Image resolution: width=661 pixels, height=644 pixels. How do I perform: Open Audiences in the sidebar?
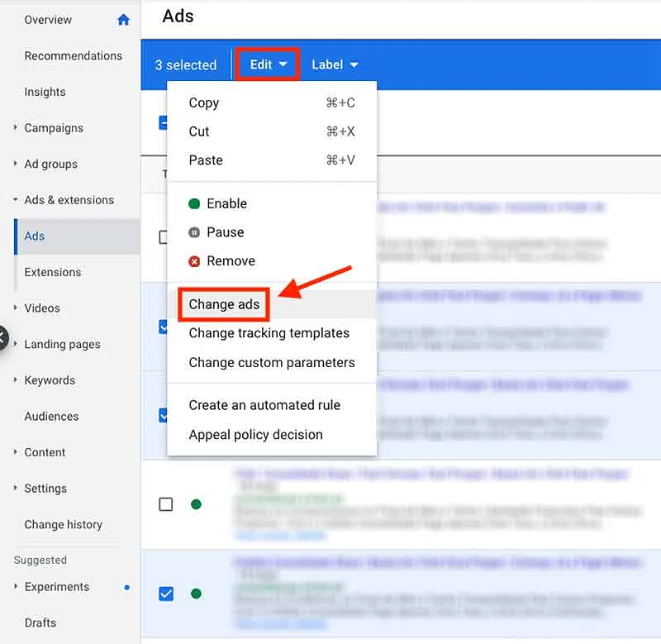(x=51, y=417)
